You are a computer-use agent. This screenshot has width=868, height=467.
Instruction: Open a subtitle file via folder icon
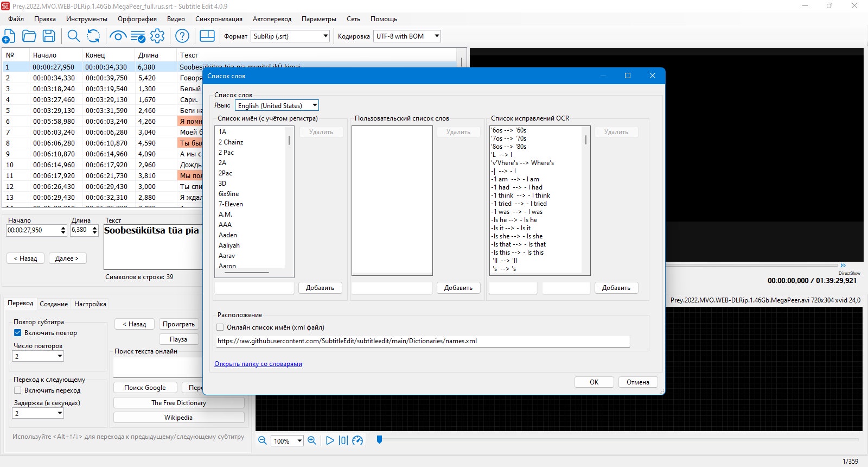coord(29,36)
